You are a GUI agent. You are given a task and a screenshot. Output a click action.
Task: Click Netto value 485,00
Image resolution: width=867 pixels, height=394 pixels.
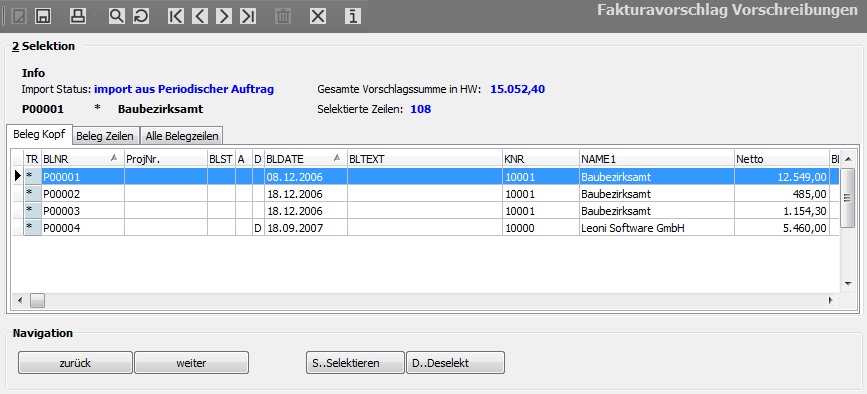(x=782, y=194)
